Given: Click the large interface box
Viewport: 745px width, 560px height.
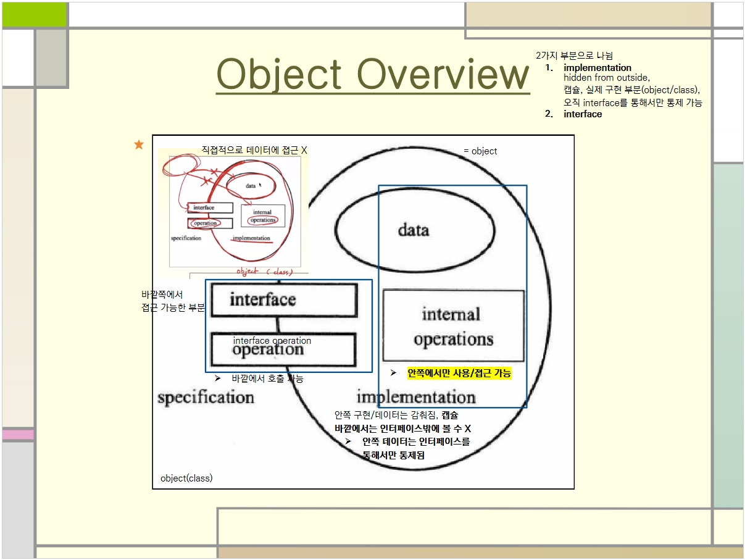Looking at the screenshot, I should pos(284,300).
